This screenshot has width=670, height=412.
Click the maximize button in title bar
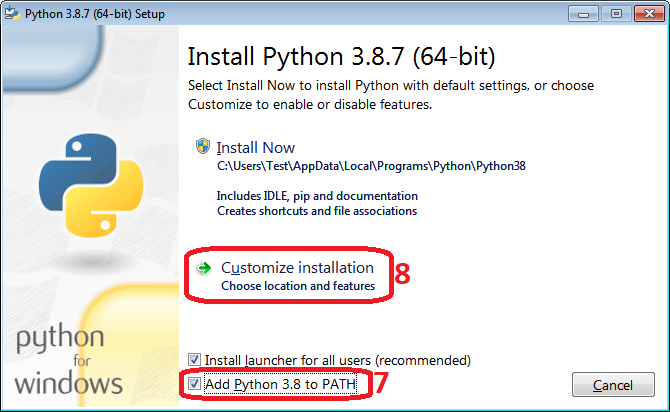point(614,15)
